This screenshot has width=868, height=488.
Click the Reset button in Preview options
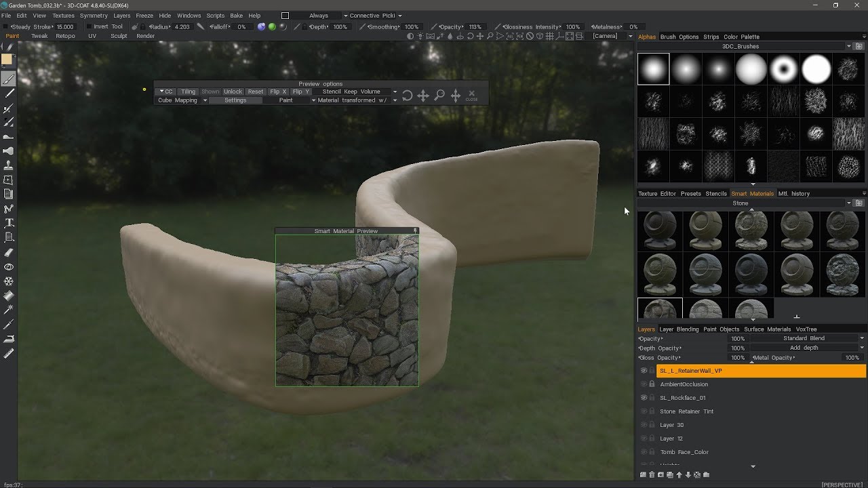(255, 91)
